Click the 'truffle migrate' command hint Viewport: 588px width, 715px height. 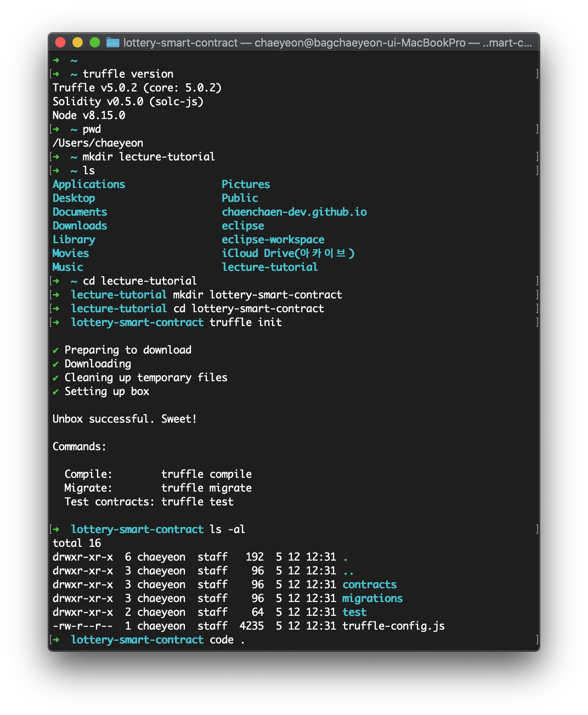coord(206,488)
